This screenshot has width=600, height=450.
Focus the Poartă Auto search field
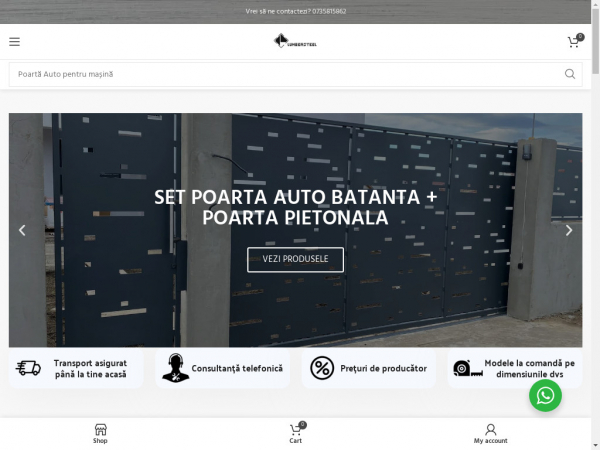click(287, 74)
